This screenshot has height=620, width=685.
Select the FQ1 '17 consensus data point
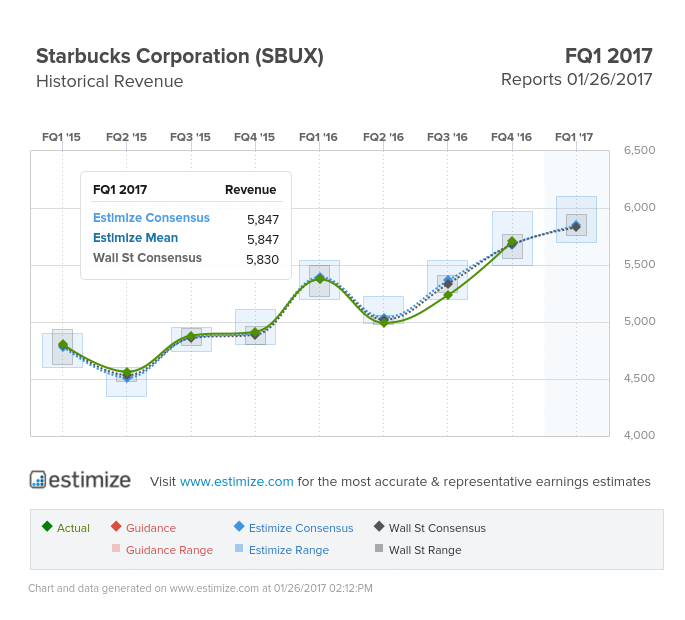pyautogui.click(x=576, y=226)
